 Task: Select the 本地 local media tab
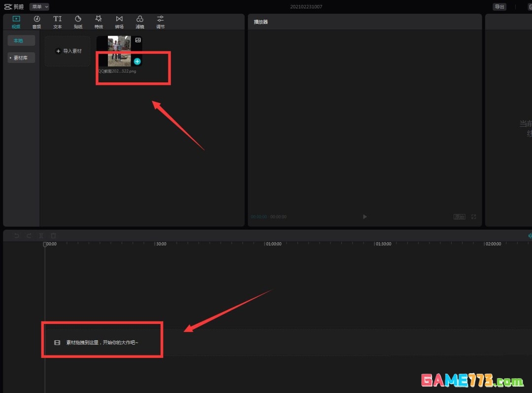pos(18,40)
